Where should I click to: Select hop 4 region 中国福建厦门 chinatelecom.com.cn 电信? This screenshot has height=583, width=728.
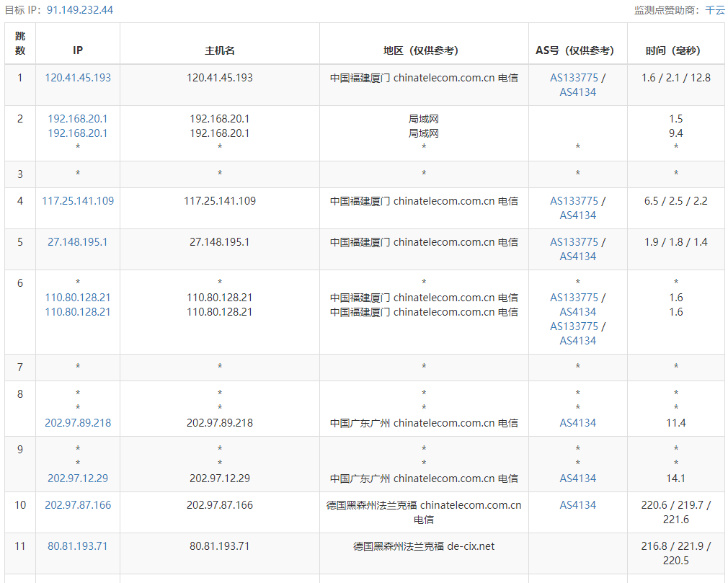[424, 201]
